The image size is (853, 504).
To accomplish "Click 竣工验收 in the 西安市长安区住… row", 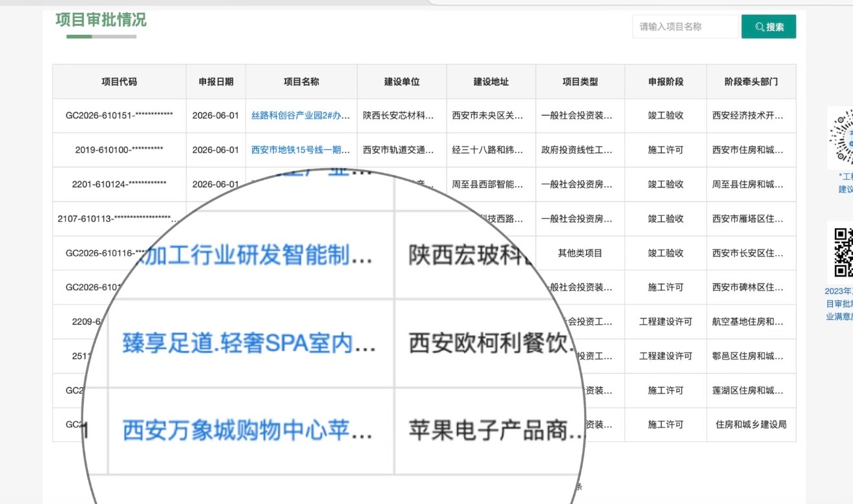I will (666, 253).
